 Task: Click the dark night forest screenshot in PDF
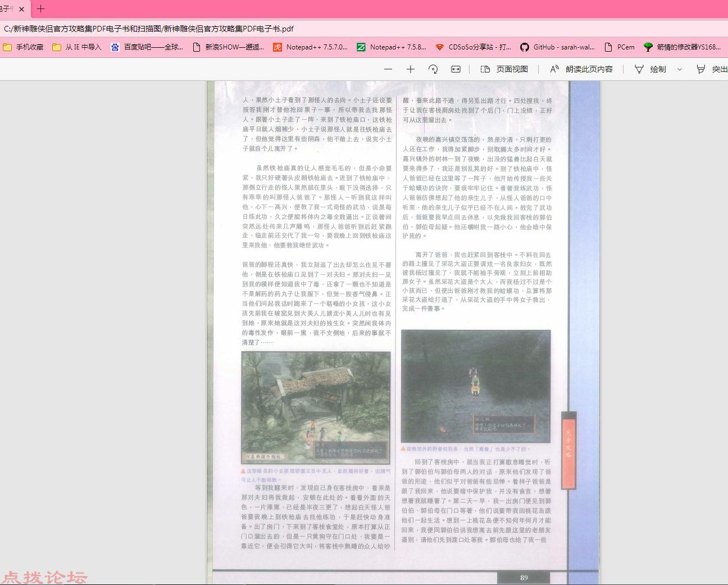pyautogui.click(x=476, y=386)
